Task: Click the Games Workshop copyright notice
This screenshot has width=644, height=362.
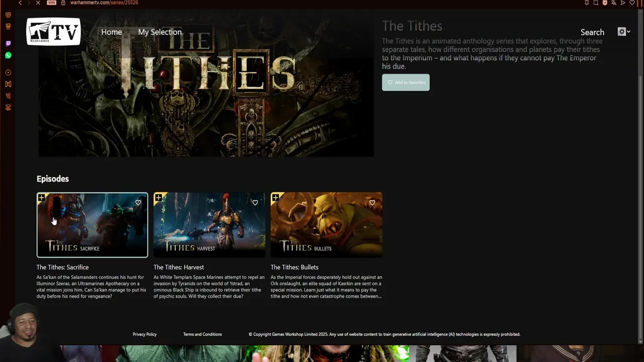Action: [384, 334]
